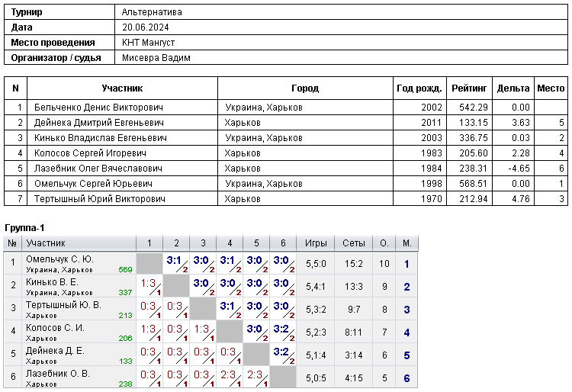Click organizer name 'Мисевра Вадим'

(x=156, y=58)
